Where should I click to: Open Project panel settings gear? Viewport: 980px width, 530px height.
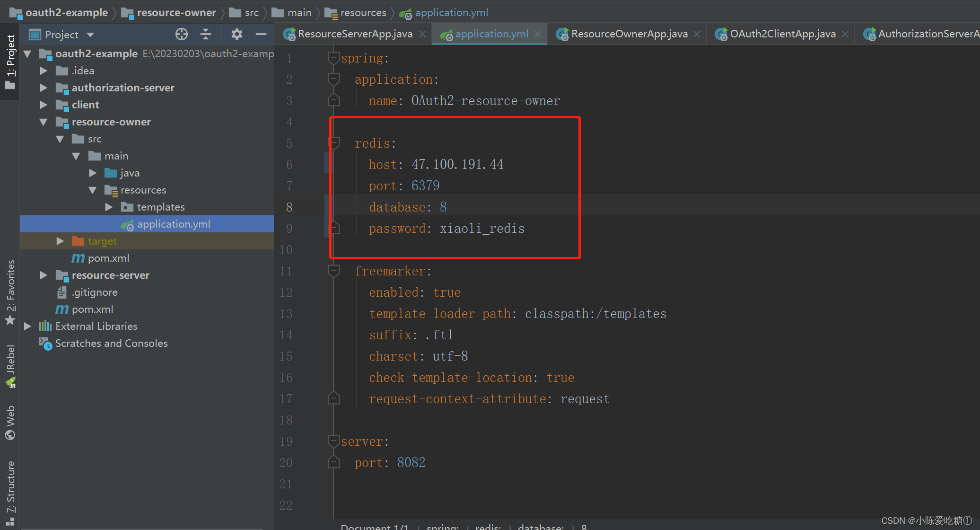(x=236, y=34)
